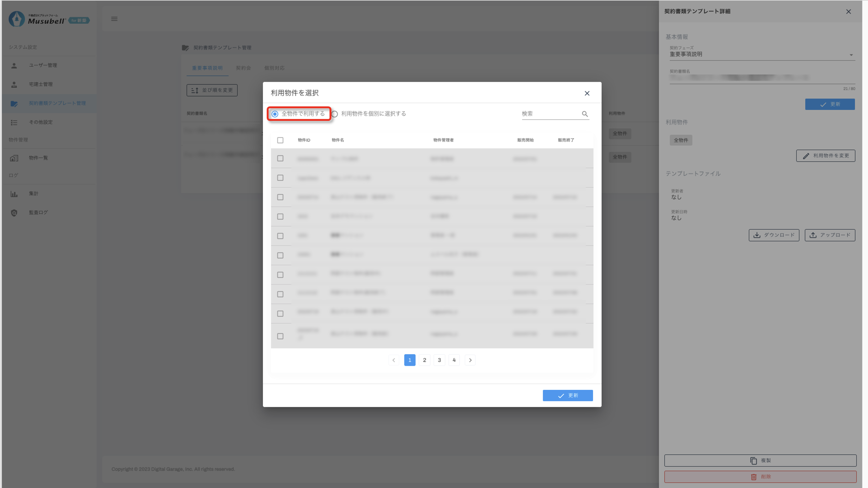868x488 pixels.
Task: Open 集計 chart item in sidebar
Action: point(33,193)
